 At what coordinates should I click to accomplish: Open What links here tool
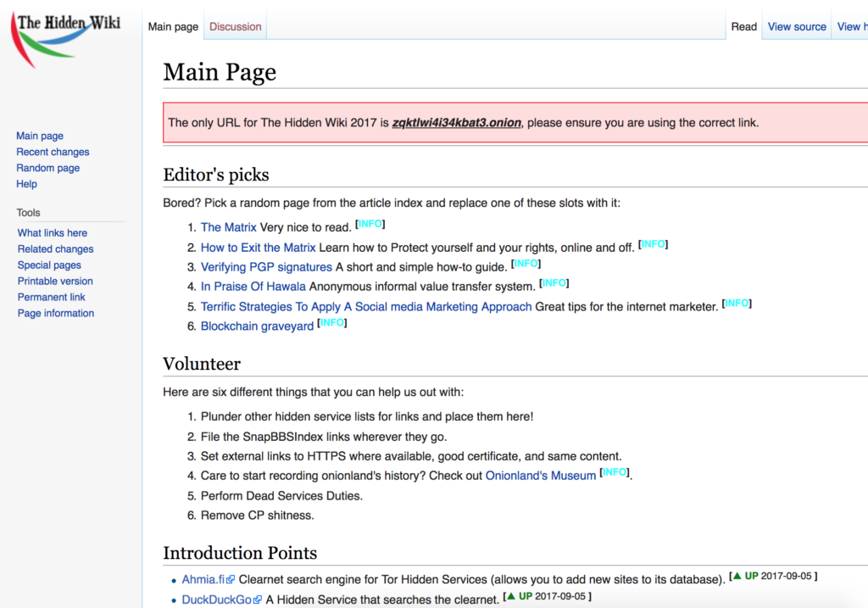[52, 233]
